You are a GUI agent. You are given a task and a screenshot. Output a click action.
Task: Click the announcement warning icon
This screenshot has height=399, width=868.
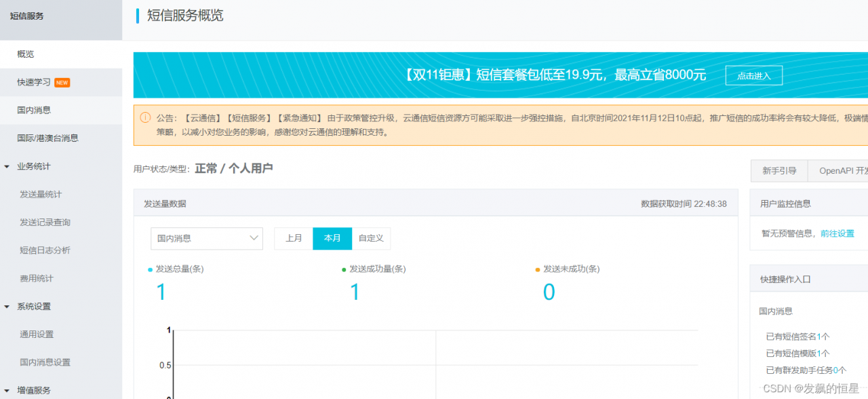tap(145, 117)
